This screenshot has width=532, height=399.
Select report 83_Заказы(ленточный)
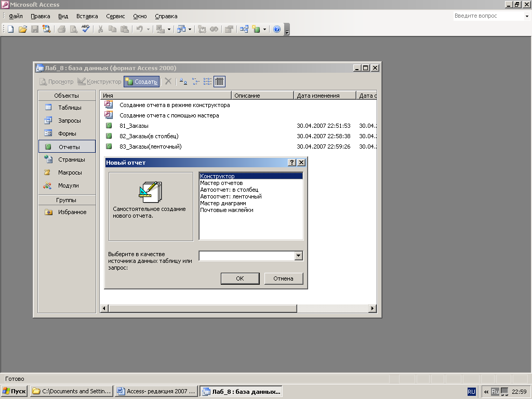(150, 147)
